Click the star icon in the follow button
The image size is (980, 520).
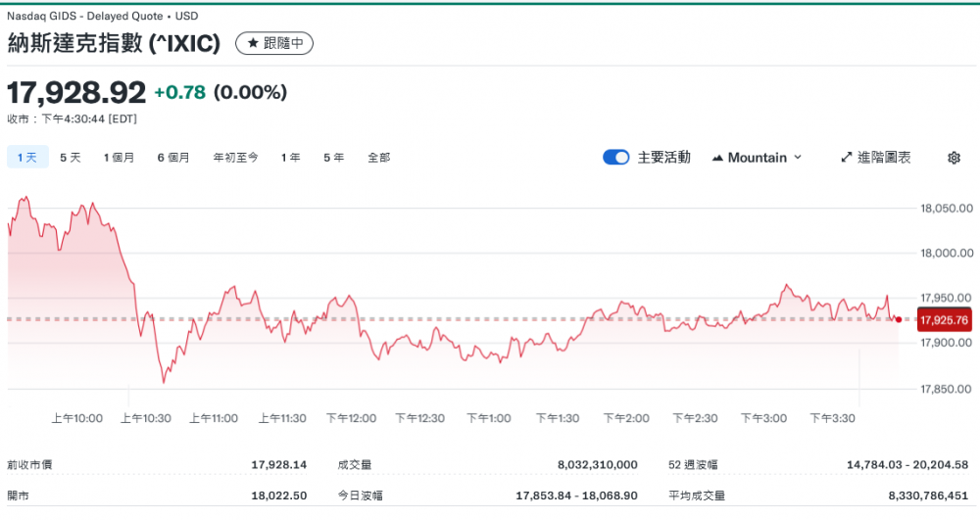tap(252, 44)
